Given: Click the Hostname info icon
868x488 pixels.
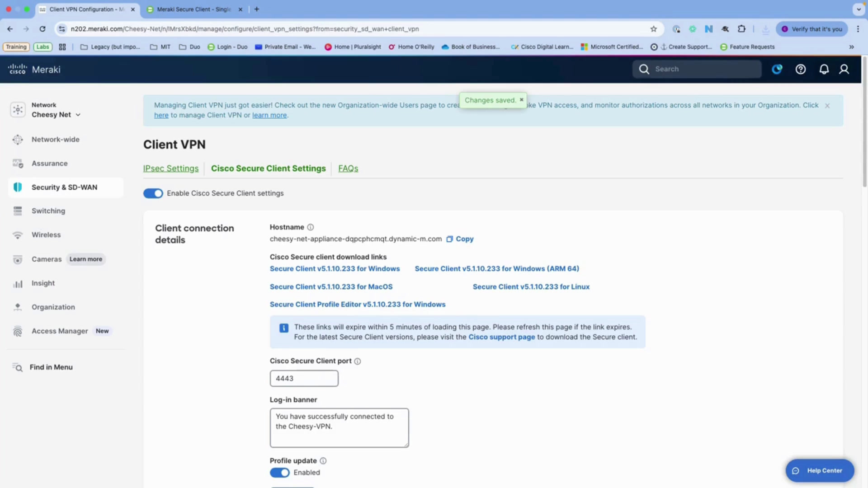Looking at the screenshot, I should 311,227.
